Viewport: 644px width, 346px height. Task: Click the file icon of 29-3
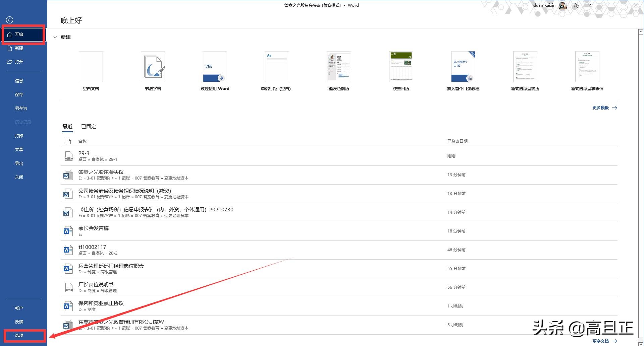click(x=68, y=156)
